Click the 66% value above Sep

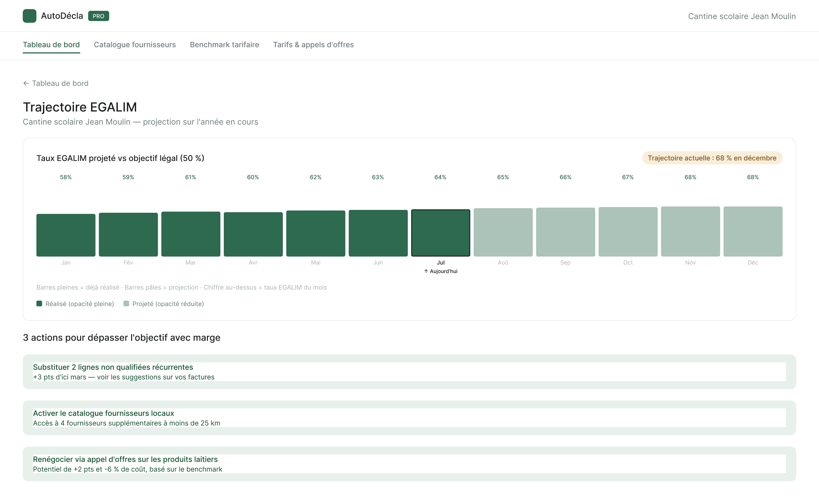click(565, 177)
